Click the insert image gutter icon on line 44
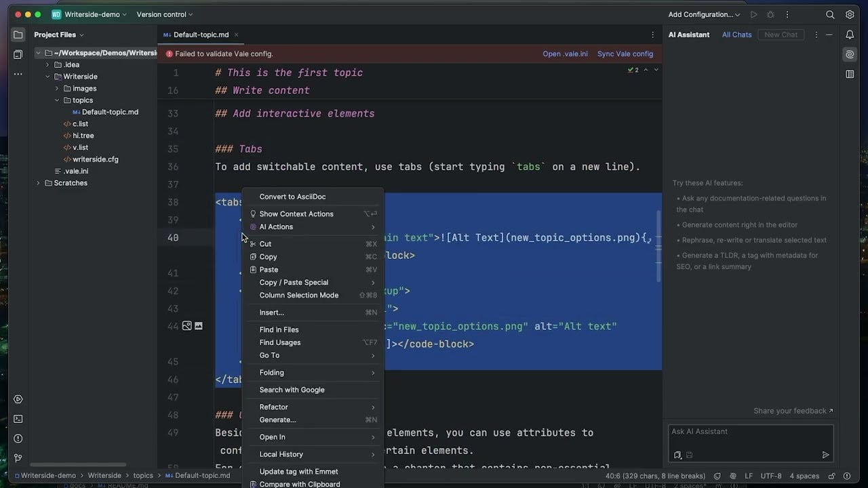The height and width of the screenshot is (488, 868). (199, 326)
